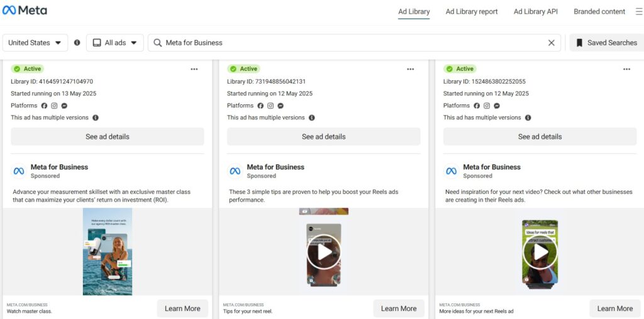
Task: Click Facebook platform icon on ad 4164591247104970
Action: click(45, 105)
